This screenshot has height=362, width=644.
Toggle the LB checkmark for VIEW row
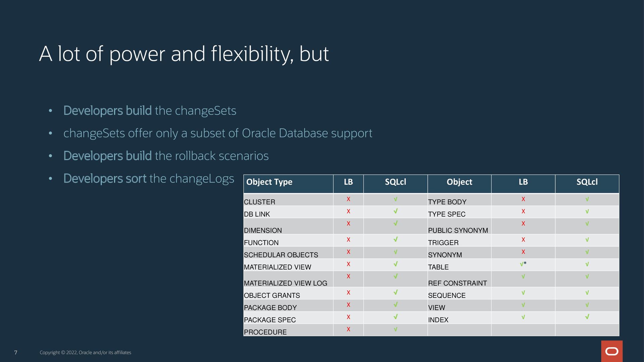coord(523,305)
